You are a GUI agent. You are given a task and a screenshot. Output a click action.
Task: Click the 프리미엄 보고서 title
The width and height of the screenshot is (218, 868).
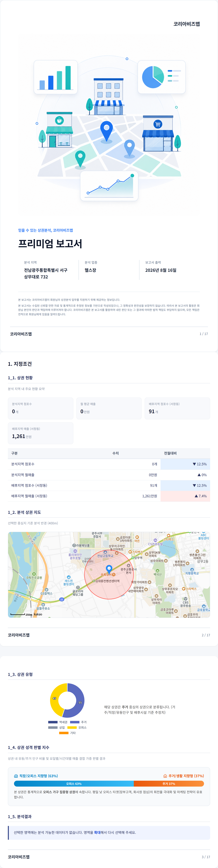click(50, 244)
